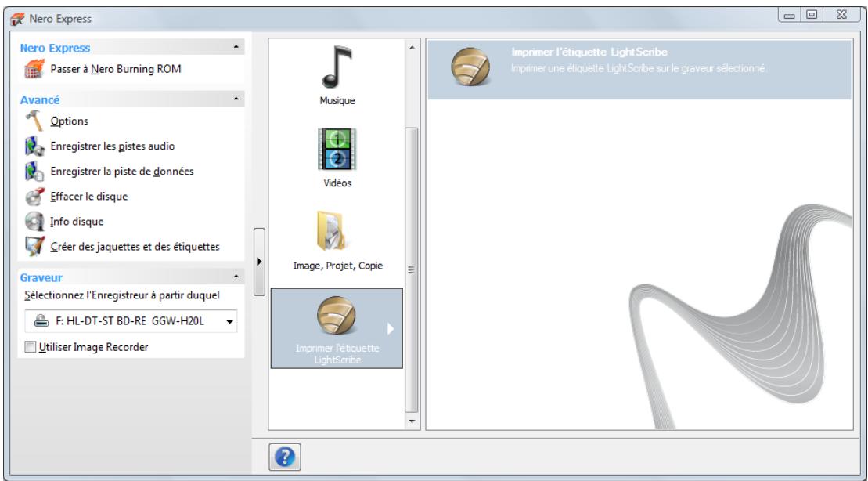This screenshot has width=868, height=481.
Task: Select the LightScribe icon in category list
Action: [337, 315]
